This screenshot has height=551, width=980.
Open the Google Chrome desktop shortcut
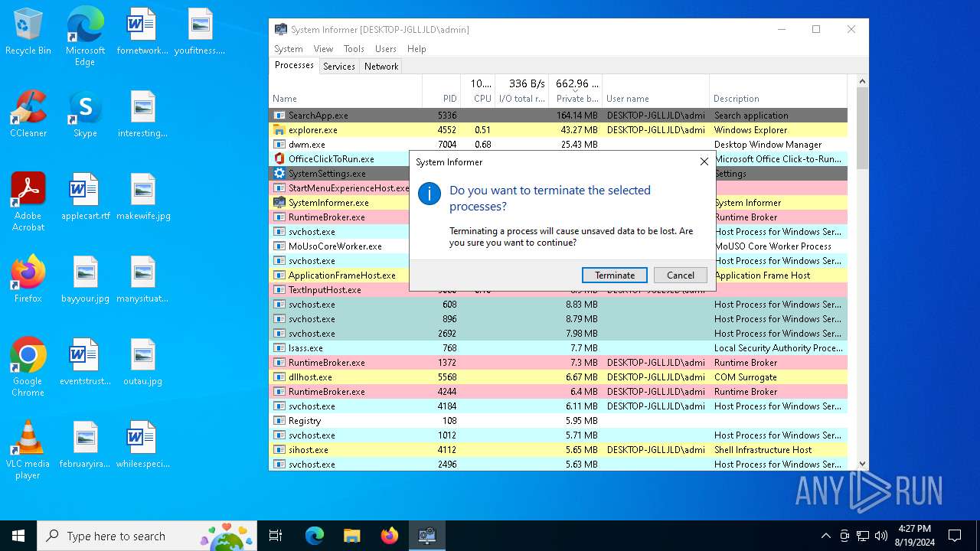tap(28, 367)
